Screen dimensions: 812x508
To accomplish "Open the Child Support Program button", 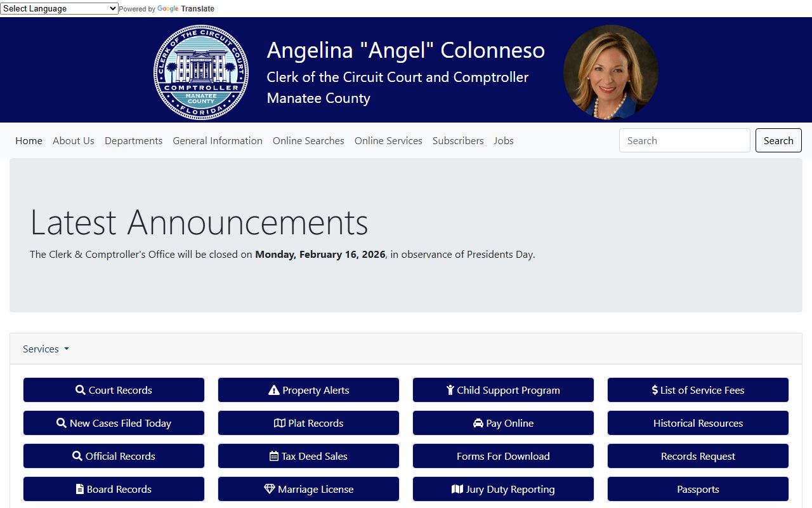I will pyautogui.click(x=503, y=390).
